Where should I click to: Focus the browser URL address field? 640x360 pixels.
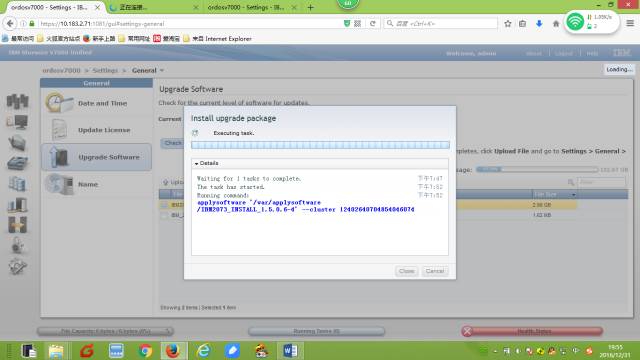click(x=190, y=24)
